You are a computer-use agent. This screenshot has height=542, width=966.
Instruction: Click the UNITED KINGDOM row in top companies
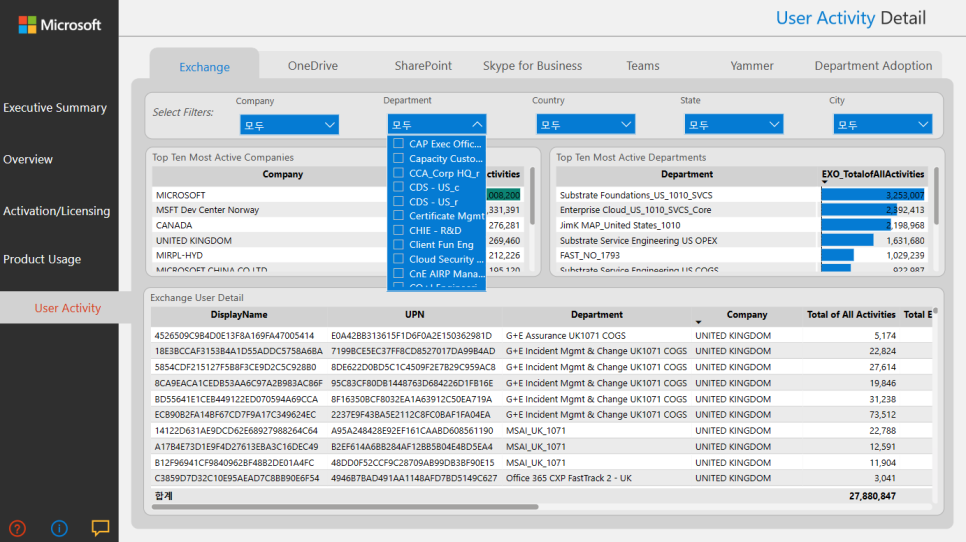click(338, 241)
